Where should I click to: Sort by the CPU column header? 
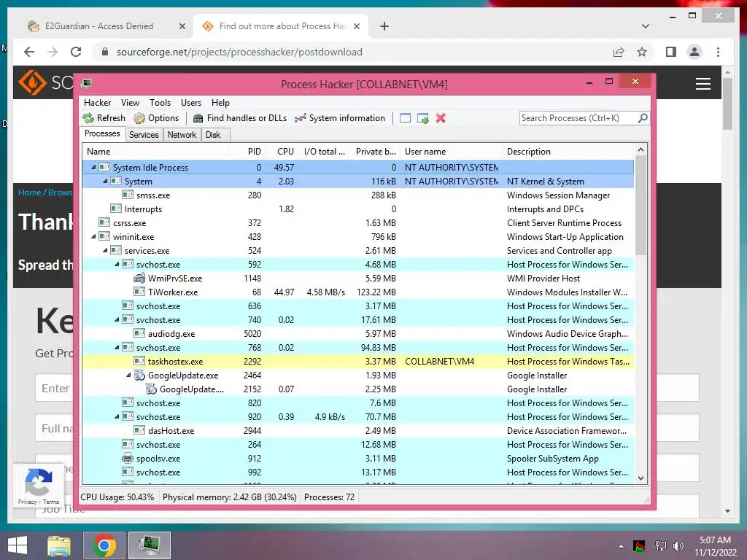pos(282,152)
